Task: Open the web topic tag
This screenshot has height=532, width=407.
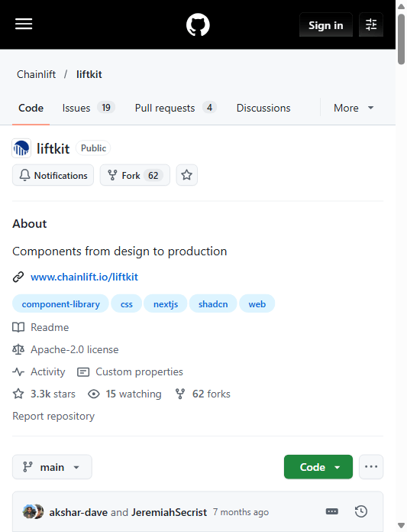Action: [x=257, y=303]
